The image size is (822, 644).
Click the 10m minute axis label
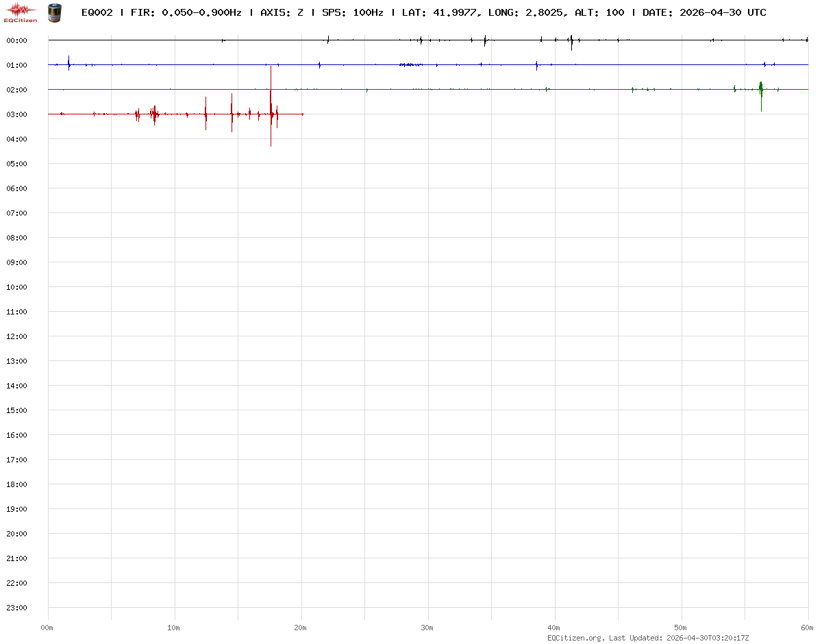coord(174,628)
